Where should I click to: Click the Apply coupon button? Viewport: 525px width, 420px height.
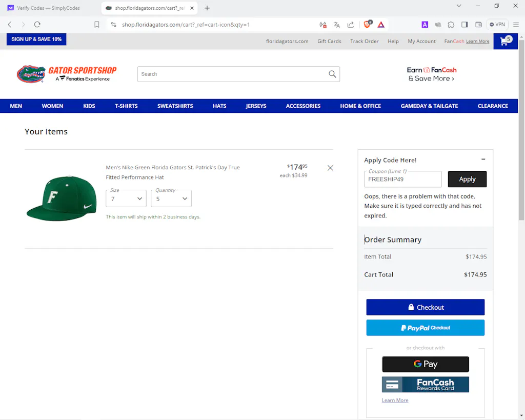pos(467,179)
